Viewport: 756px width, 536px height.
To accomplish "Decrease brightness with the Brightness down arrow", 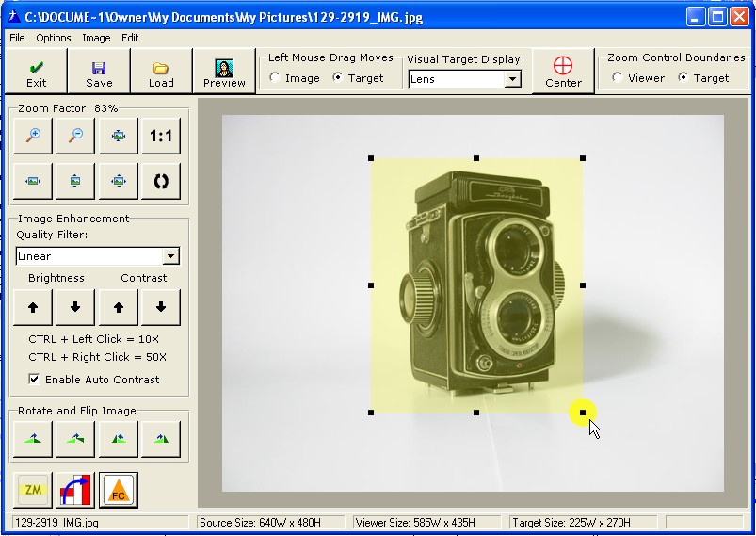I will (75, 307).
